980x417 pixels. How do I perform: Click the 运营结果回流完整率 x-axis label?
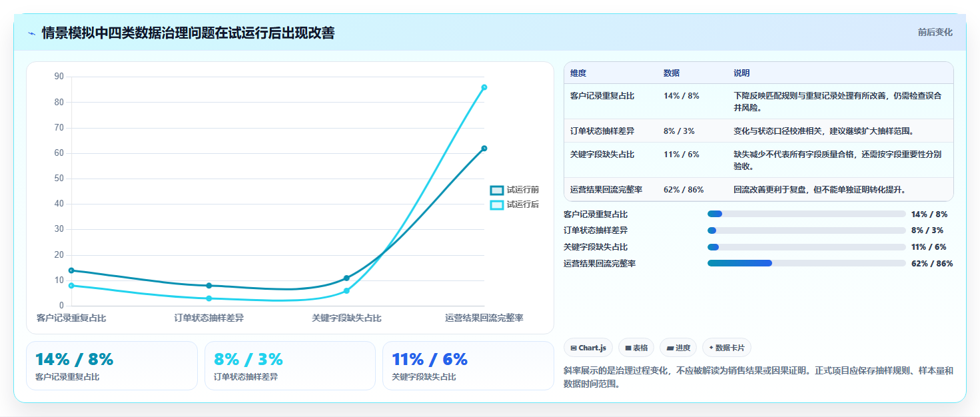coord(484,318)
